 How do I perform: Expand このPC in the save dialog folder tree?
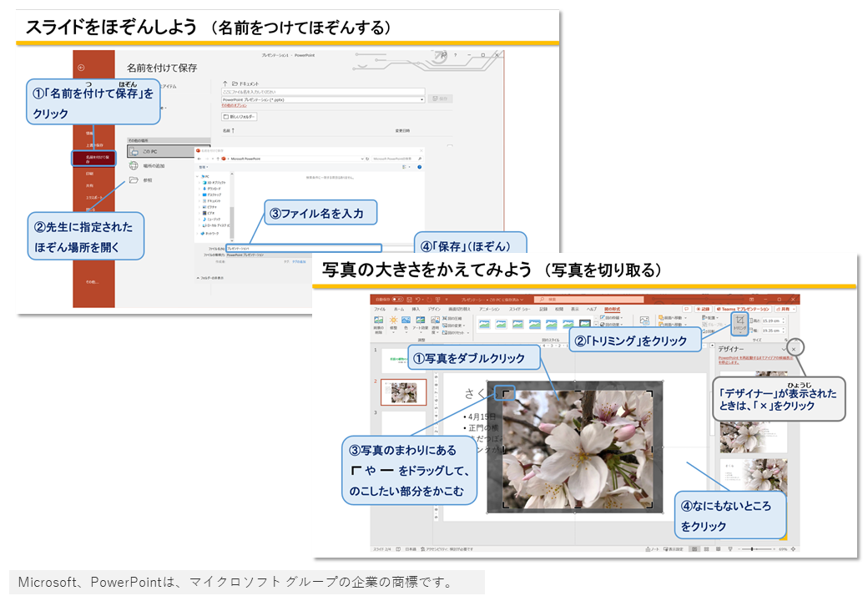click(x=197, y=177)
